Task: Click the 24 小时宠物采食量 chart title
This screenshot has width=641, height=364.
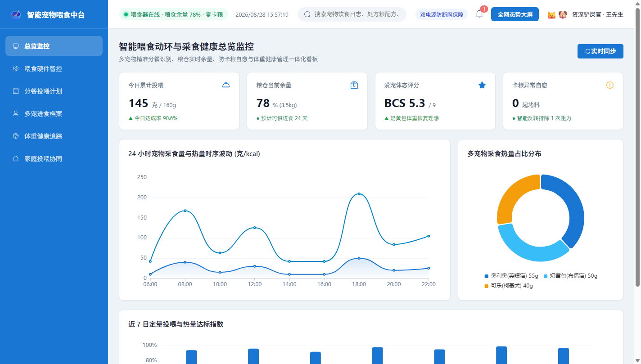Action: tap(194, 153)
